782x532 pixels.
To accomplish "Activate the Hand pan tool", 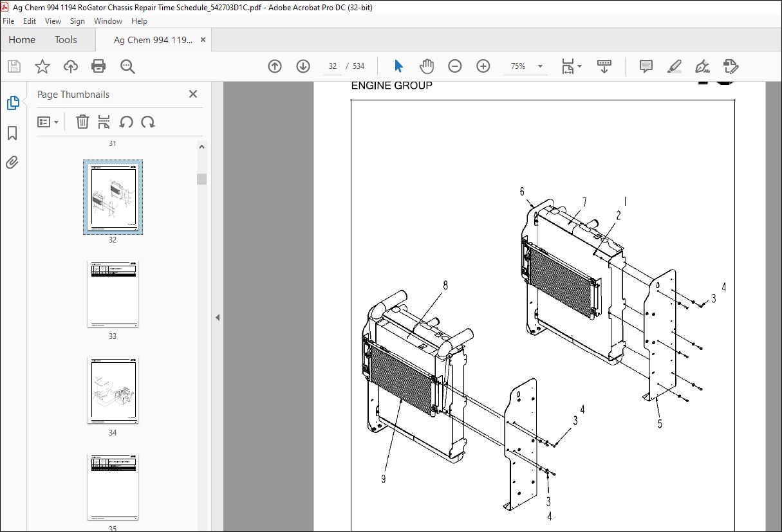I will (427, 66).
